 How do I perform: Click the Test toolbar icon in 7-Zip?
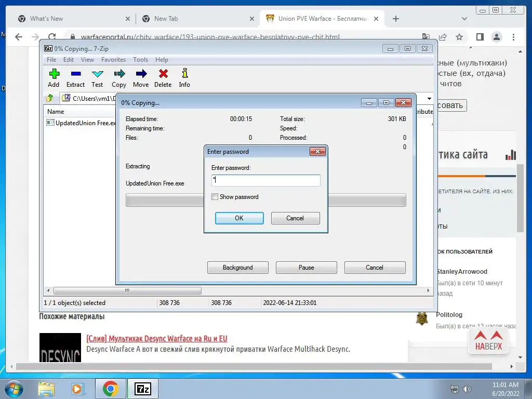97,74
